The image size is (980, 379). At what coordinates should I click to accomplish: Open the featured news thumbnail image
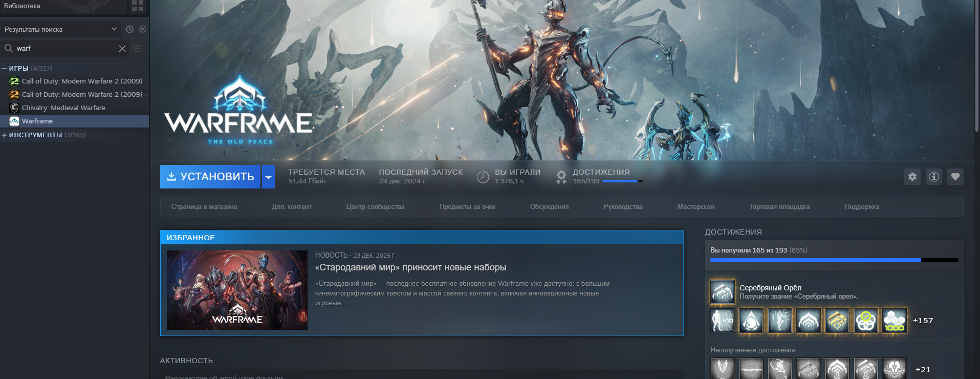(x=237, y=290)
